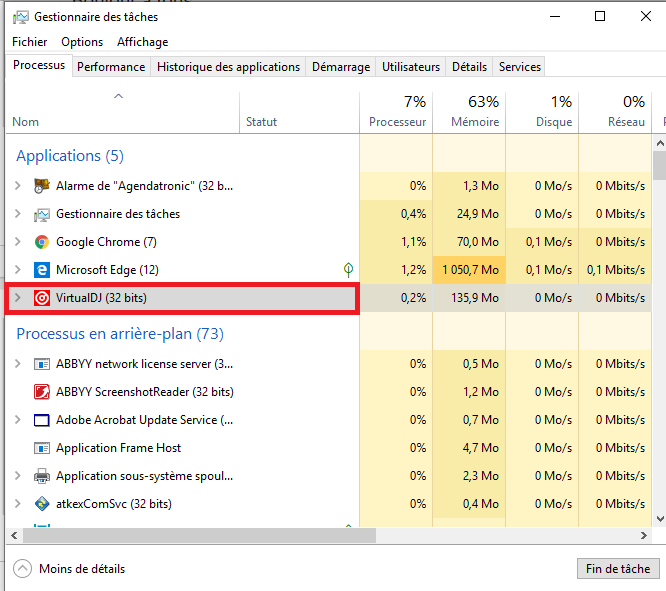
Task: Click the vertical scrollbar up arrow
Action: (x=660, y=143)
